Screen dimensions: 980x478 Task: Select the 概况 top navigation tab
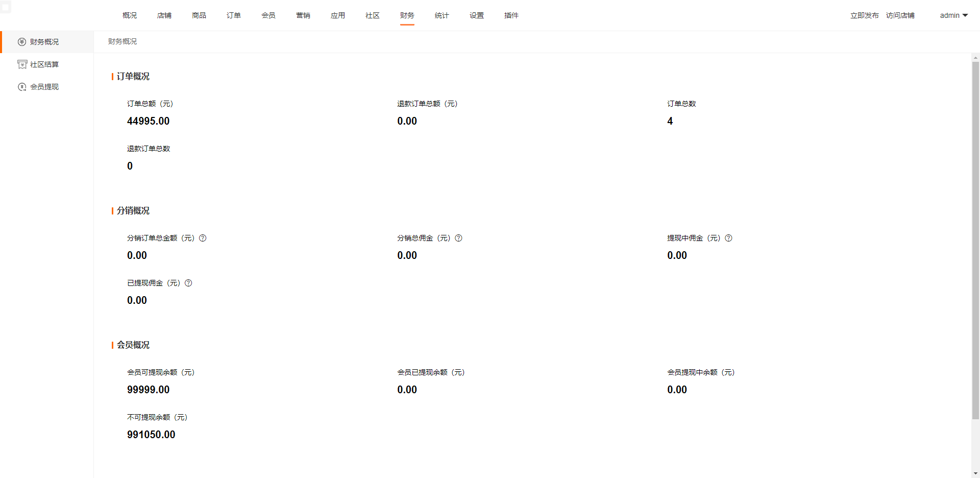pyautogui.click(x=130, y=15)
